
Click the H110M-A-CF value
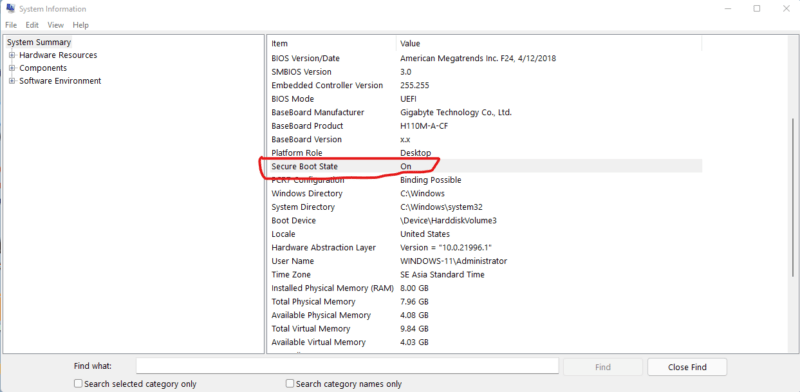[x=424, y=126]
